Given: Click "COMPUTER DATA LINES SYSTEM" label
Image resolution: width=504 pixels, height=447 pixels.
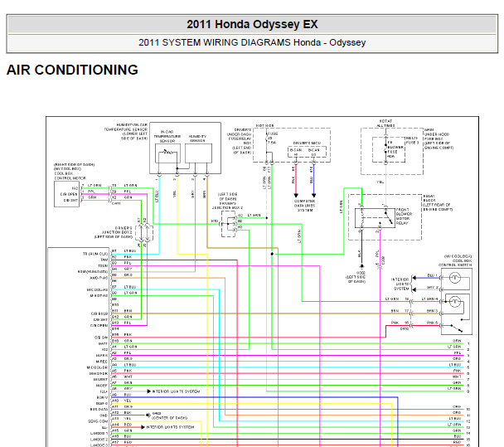Looking at the screenshot, I should click(304, 206).
